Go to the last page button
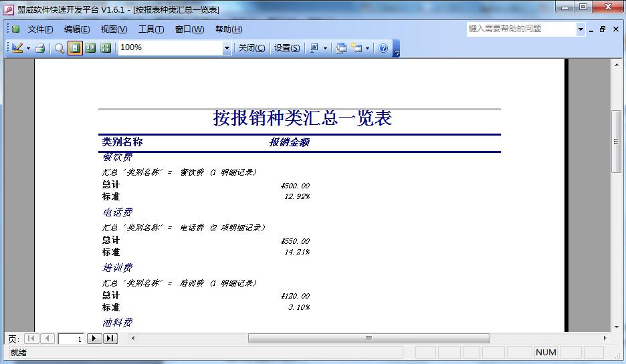This screenshot has width=626, height=364. [110, 339]
